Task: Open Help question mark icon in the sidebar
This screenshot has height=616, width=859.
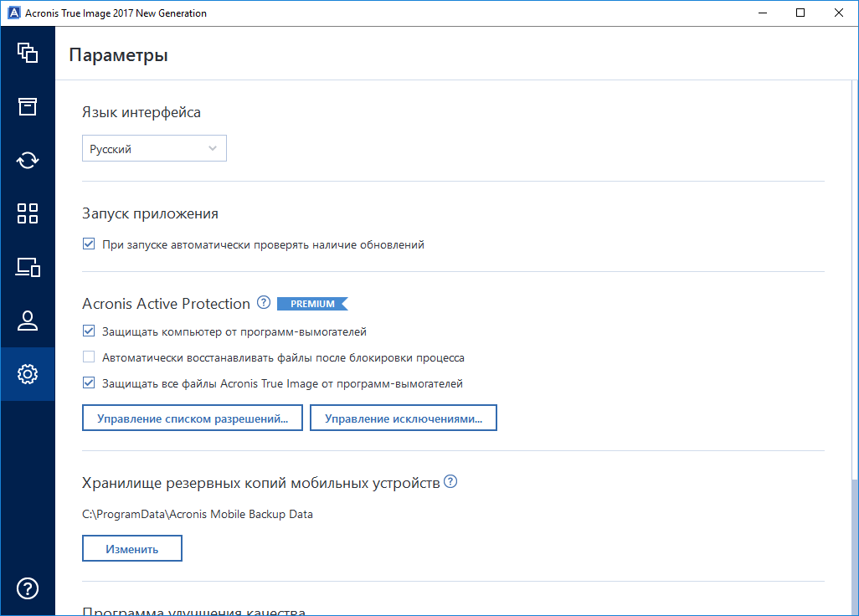Action: tap(28, 588)
